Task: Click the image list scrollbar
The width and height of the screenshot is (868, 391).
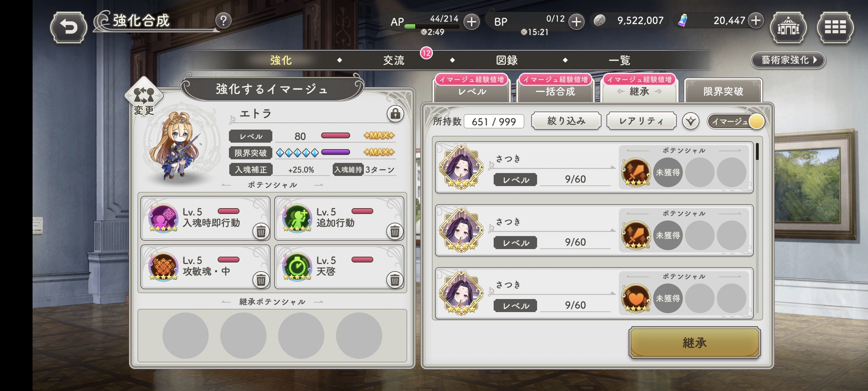Action: point(757,228)
